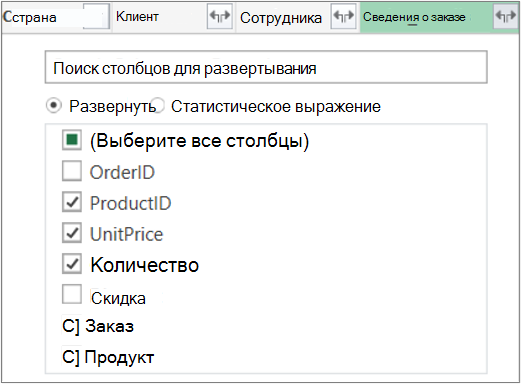Toggle the Выберите все столбцы checkbox
Image resolution: width=521 pixels, height=384 pixels.
pos(72,140)
